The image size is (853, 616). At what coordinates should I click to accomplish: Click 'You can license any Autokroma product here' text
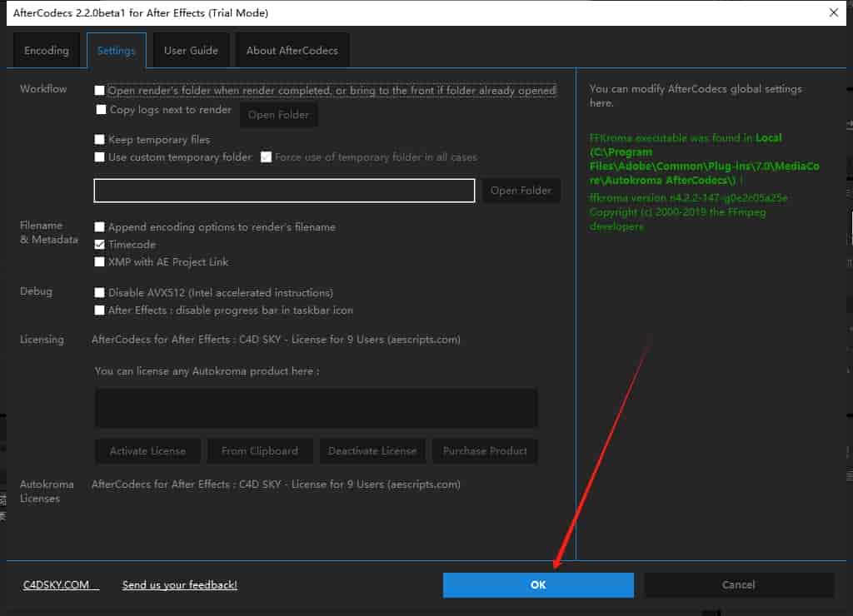207,371
